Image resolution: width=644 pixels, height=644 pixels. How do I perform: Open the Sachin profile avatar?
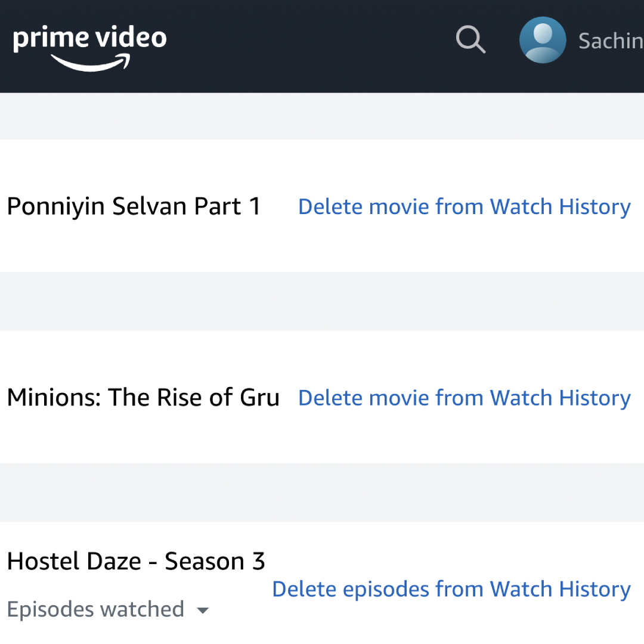(x=543, y=40)
